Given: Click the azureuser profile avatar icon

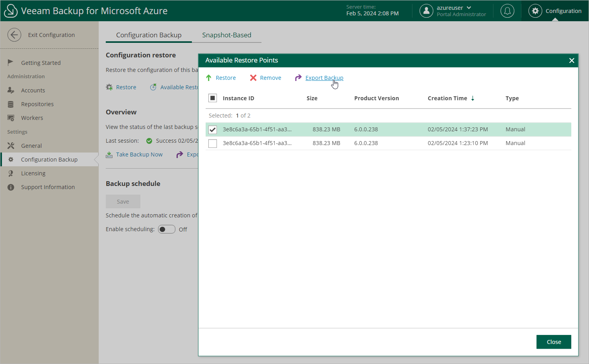Looking at the screenshot, I should [426, 11].
